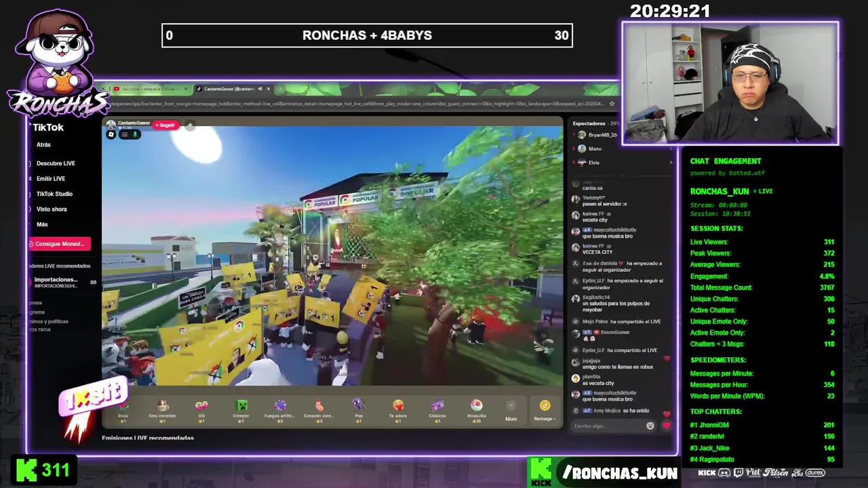Open Emitir LIVE
This screenshot has height=488, width=868.
51,179
